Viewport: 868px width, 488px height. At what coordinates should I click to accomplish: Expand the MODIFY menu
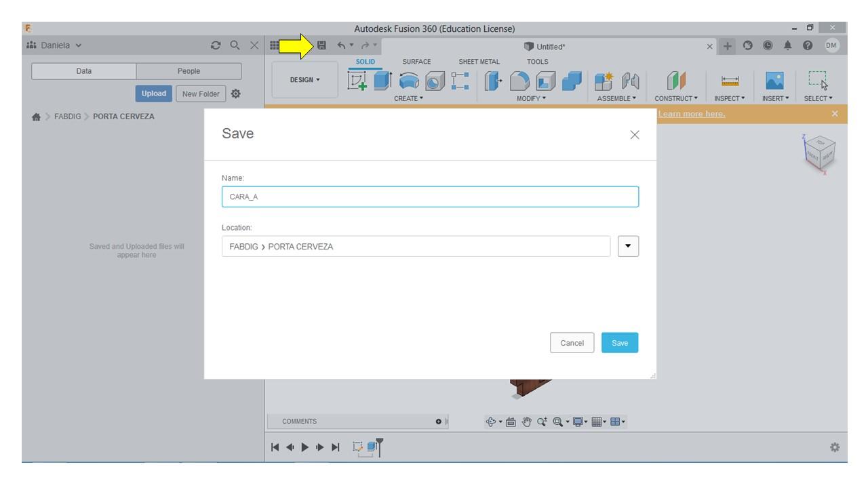point(530,99)
